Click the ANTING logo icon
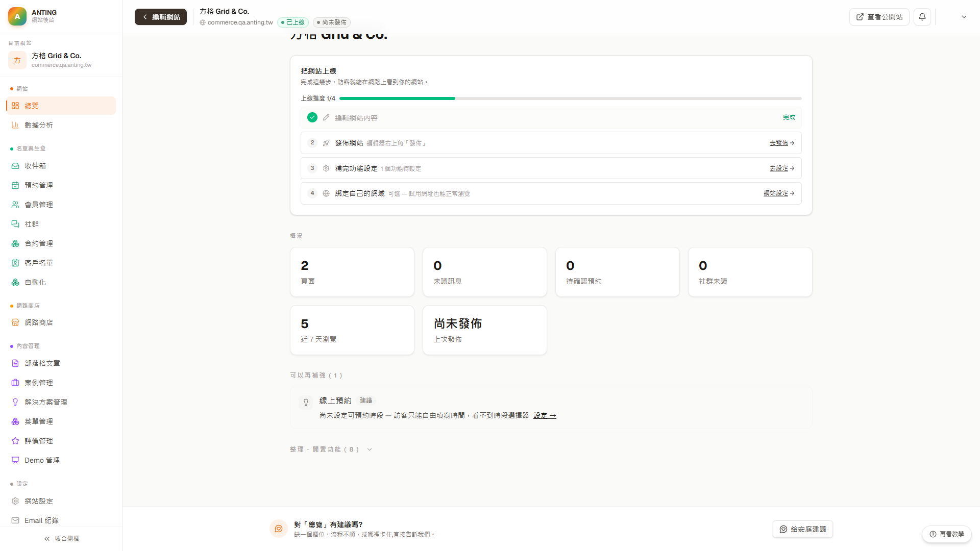Screen dimensions: 980x551 [x=17, y=16]
